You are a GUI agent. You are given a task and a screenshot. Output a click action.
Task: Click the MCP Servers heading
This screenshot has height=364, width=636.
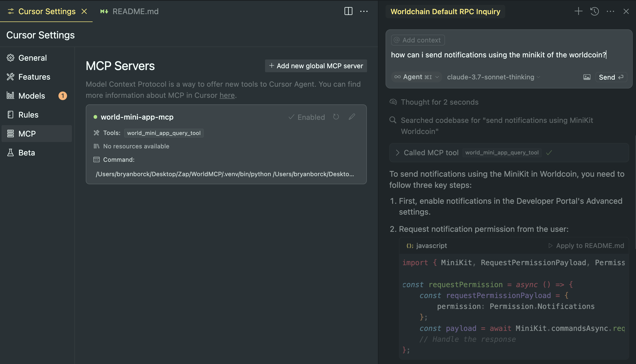pos(120,66)
